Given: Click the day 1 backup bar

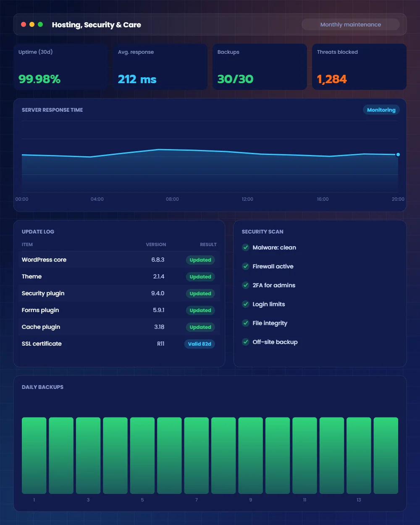Looking at the screenshot, I should click(x=34, y=456).
